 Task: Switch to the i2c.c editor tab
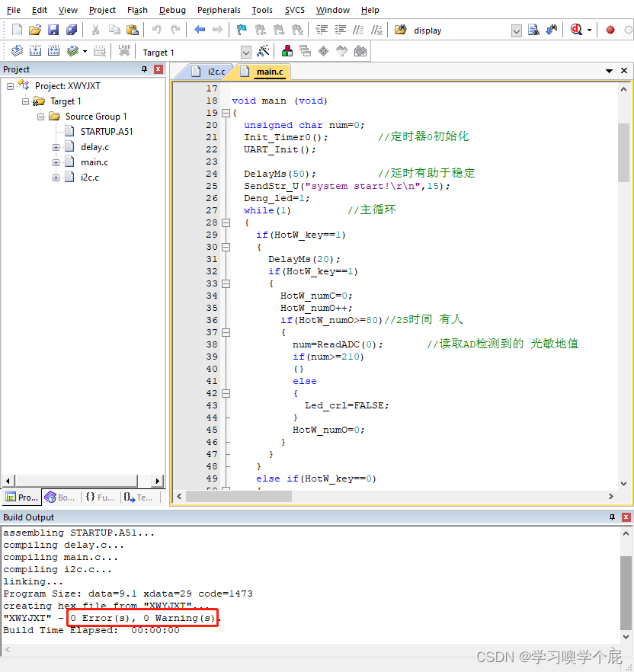click(x=211, y=72)
